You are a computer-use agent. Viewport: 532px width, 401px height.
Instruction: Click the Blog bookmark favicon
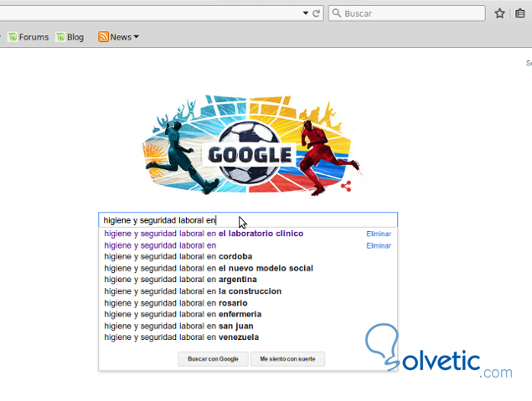pyautogui.click(x=60, y=37)
